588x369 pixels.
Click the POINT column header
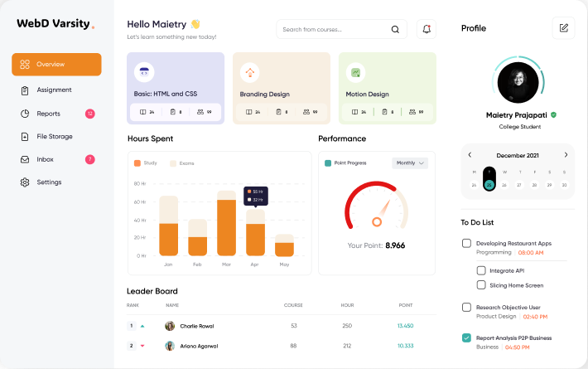(405, 305)
